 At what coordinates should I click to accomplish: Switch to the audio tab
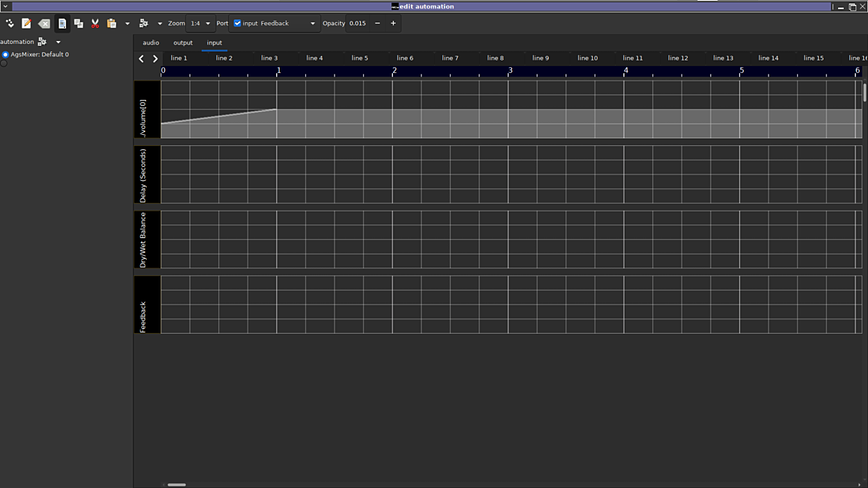click(x=151, y=43)
